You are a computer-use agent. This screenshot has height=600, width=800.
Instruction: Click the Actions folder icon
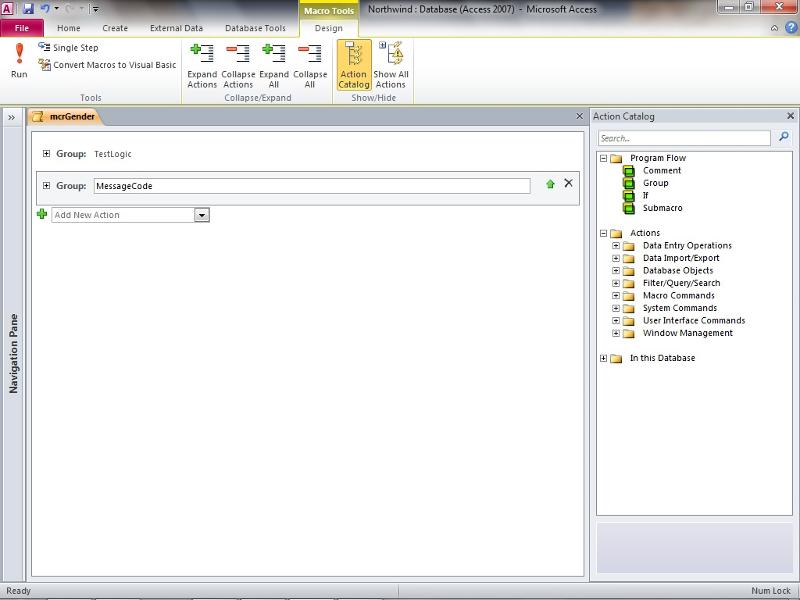(616, 233)
